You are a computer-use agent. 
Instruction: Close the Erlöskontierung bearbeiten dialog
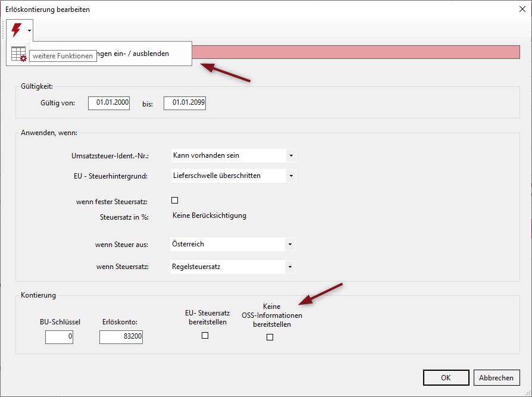point(522,9)
